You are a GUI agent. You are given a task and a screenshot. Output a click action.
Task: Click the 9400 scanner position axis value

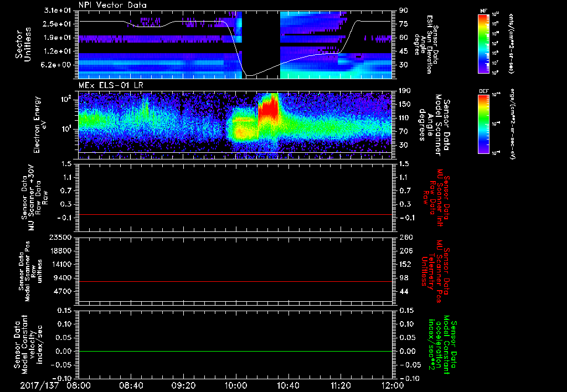point(63,278)
